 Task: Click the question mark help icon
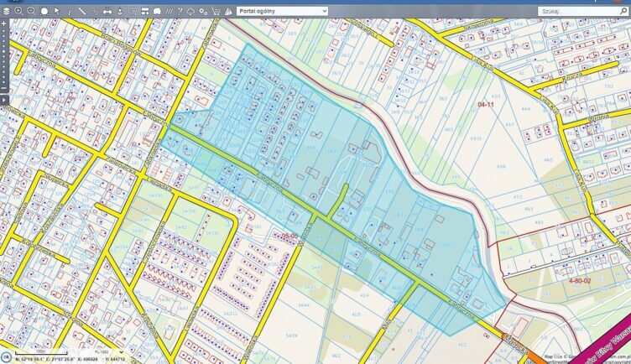point(179,11)
